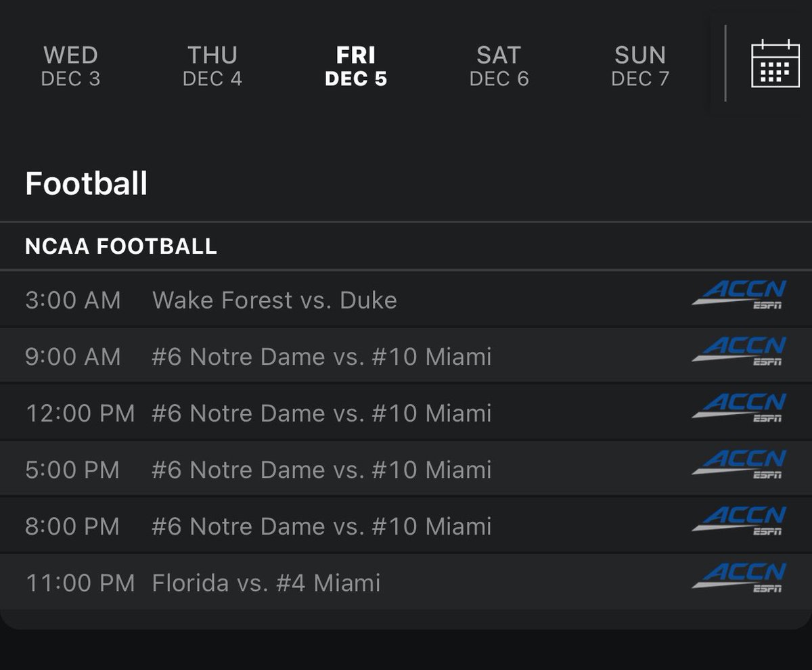Switch to the WED DEC 3 tab

click(x=70, y=66)
